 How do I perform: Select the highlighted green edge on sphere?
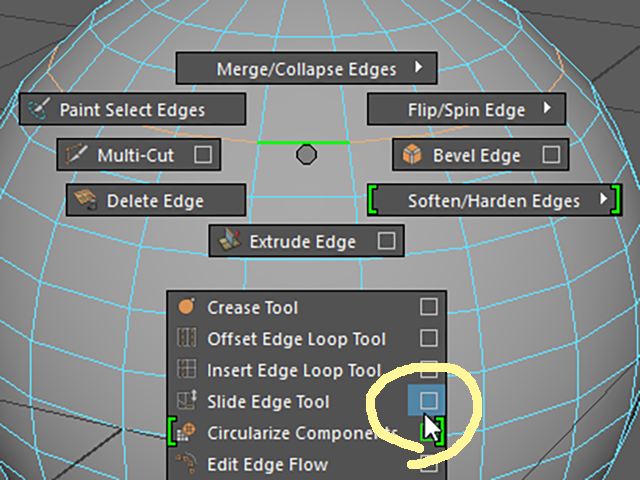point(303,142)
